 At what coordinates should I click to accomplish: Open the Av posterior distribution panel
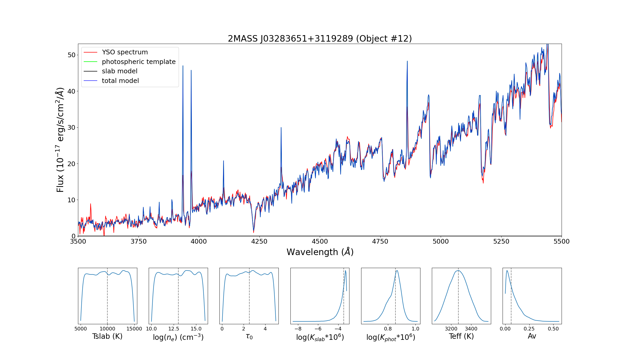(532, 296)
